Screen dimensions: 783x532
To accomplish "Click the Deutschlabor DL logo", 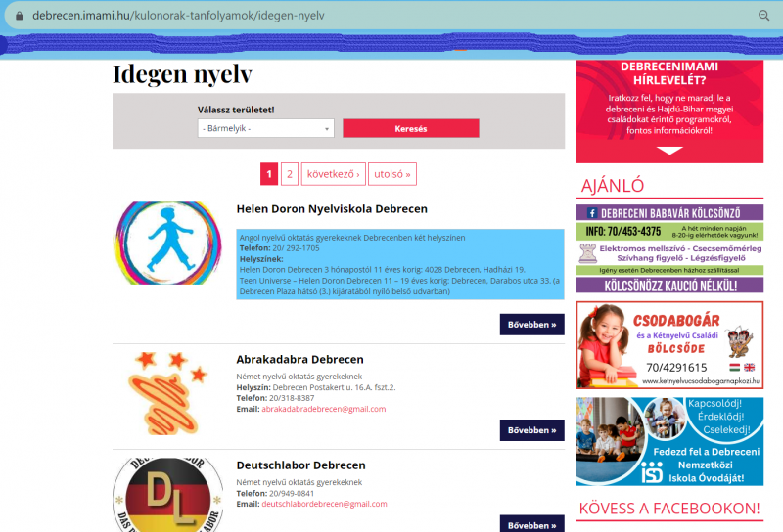I will click(167, 495).
